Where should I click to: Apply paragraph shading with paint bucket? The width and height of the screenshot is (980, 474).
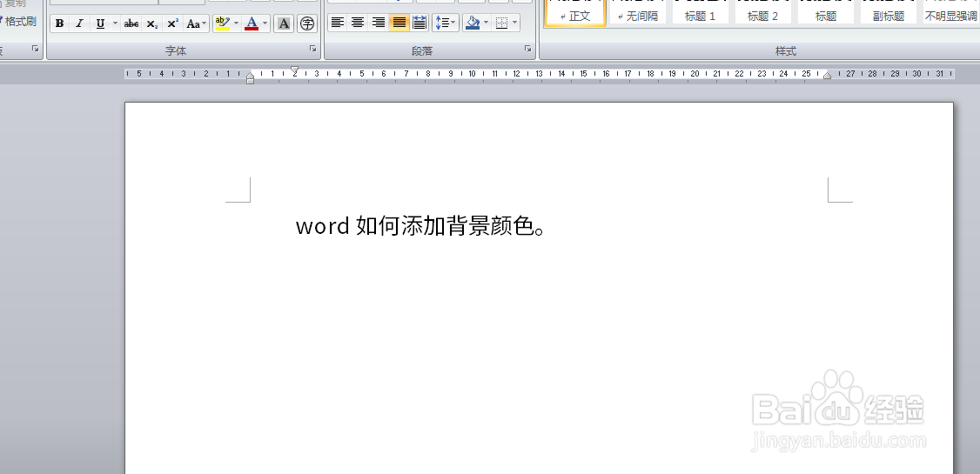473,23
